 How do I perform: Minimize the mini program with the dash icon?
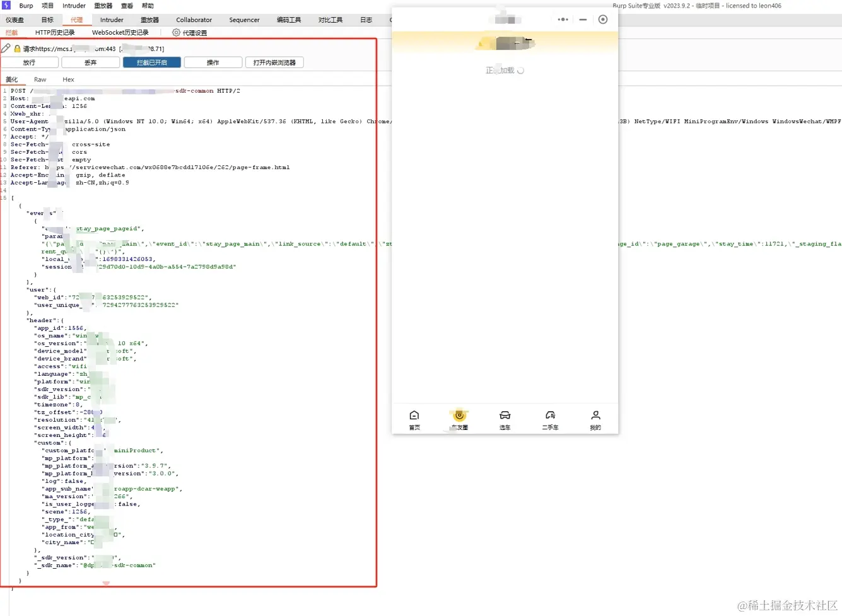click(x=583, y=20)
